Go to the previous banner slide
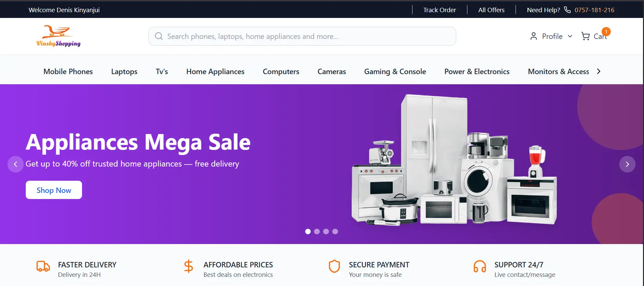 pyautogui.click(x=16, y=164)
